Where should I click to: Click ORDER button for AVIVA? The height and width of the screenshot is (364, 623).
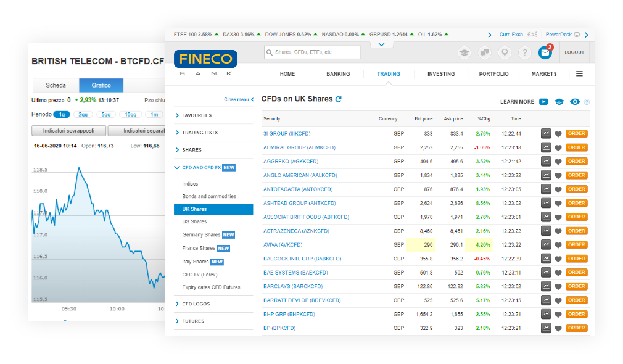pos(576,245)
